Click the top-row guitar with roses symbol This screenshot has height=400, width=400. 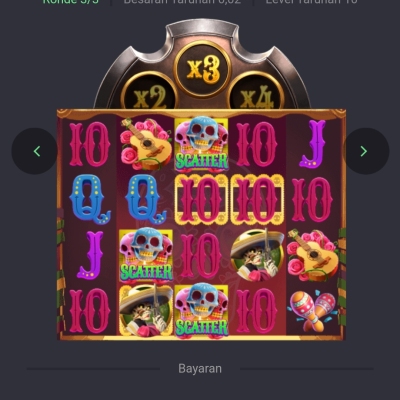pyautogui.click(x=146, y=144)
